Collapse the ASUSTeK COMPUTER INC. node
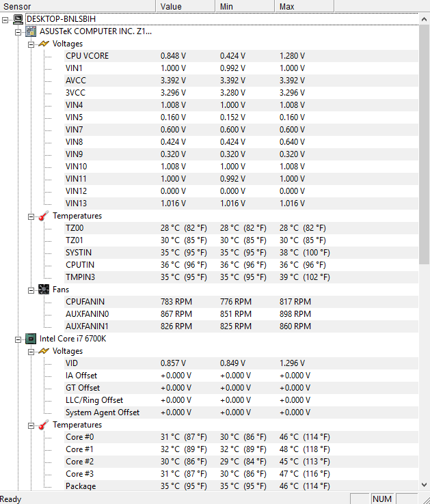Viewport: 430px width, 504px height. [18, 32]
